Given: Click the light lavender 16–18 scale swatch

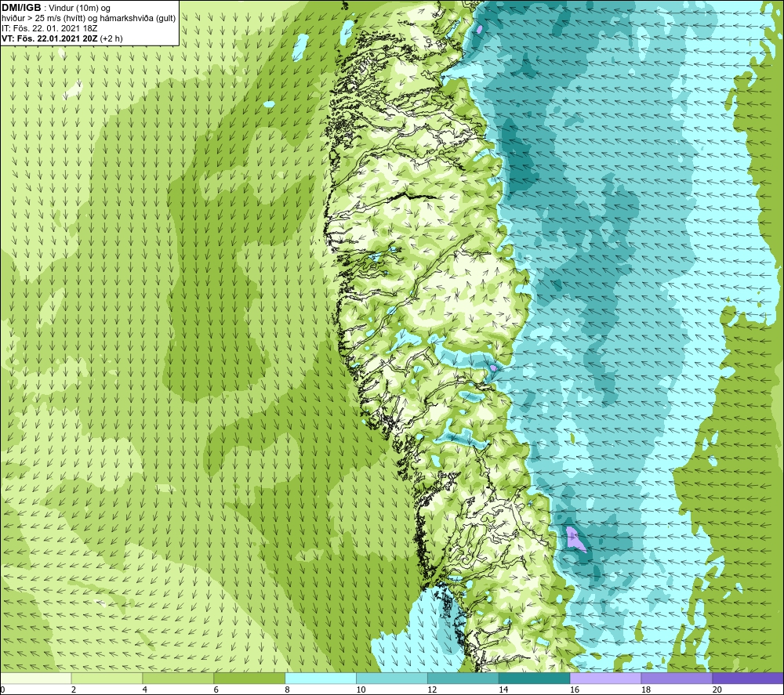Looking at the screenshot, I should tap(605, 679).
